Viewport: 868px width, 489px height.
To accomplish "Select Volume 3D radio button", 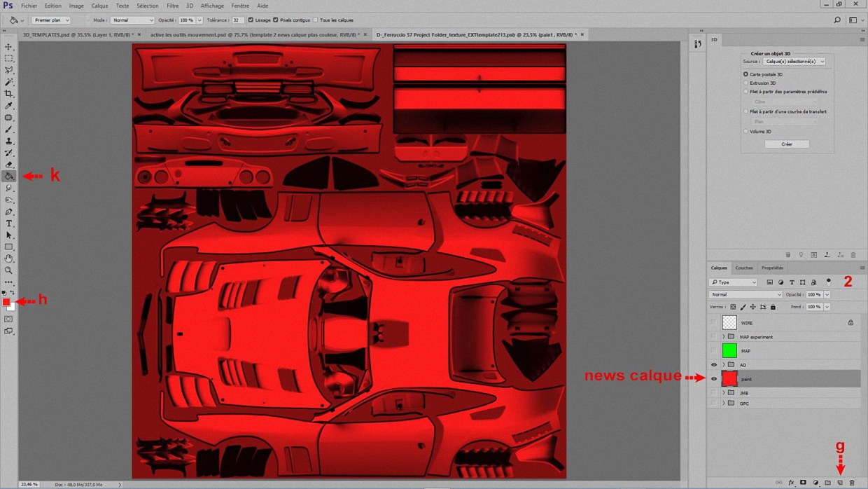I will (746, 131).
